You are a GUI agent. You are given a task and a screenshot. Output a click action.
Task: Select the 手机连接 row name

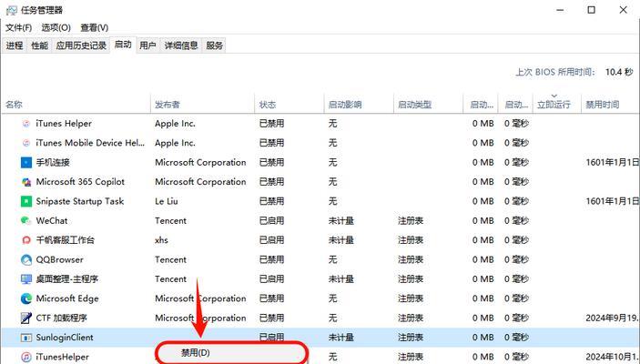pos(53,162)
